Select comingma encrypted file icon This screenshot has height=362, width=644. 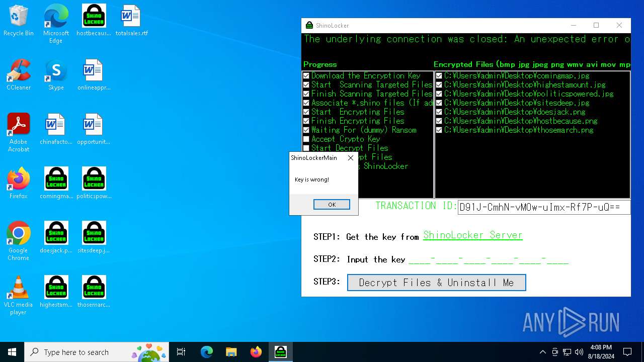pos(56,184)
